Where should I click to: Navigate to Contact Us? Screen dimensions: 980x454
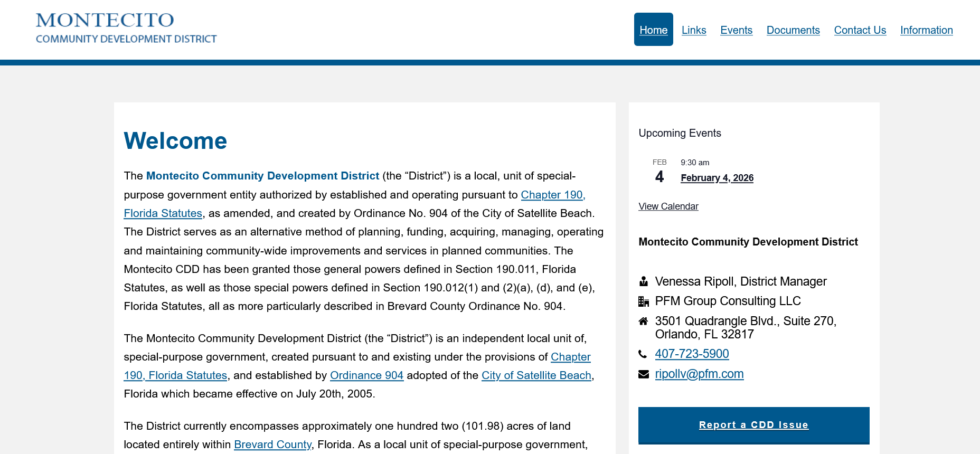(x=860, y=30)
